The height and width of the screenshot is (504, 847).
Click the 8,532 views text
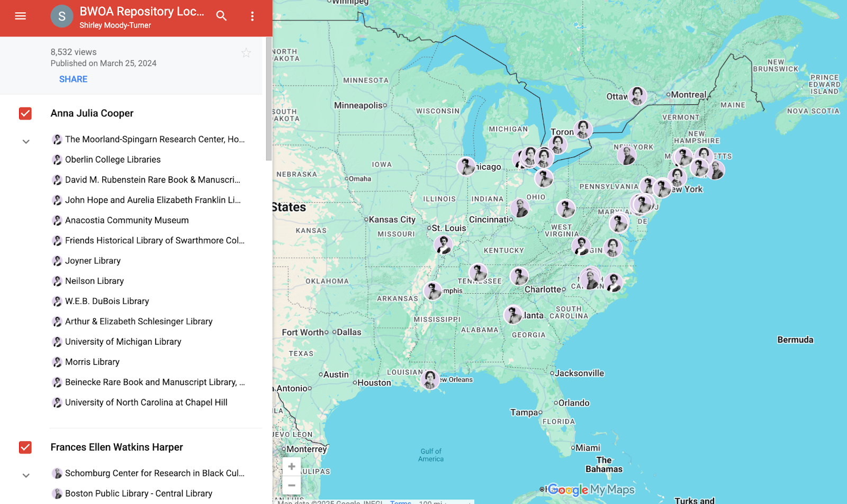[74, 52]
